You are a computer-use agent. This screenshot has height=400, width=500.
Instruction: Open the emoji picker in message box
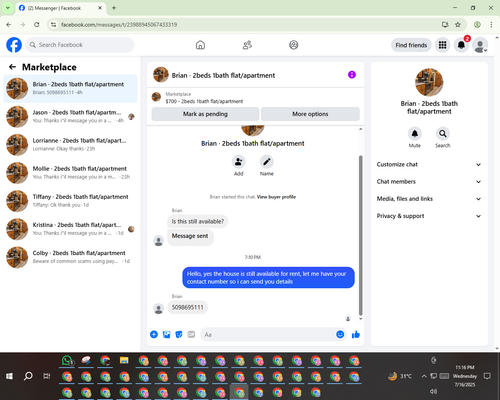[340, 334]
